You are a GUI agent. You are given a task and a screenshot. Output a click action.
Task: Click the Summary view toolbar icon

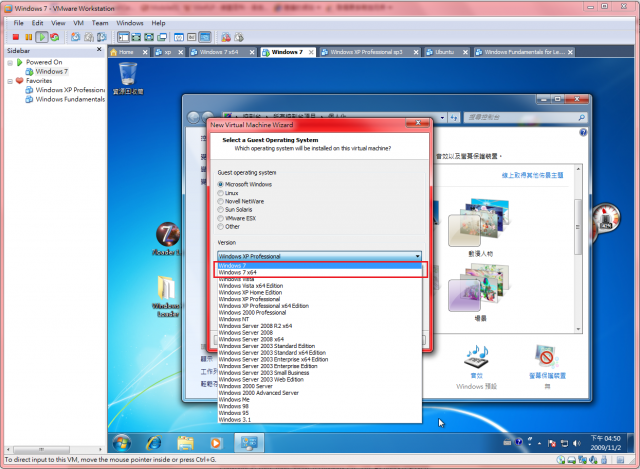click(179, 38)
